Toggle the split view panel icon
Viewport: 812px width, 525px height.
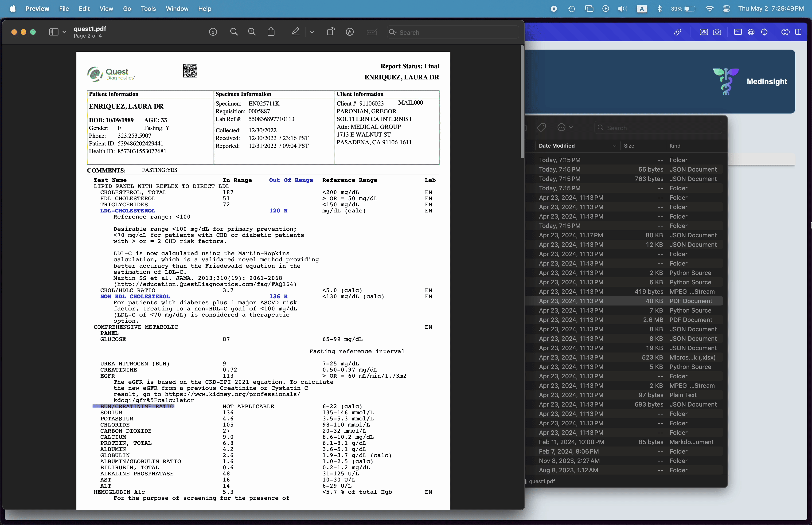(x=798, y=32)
